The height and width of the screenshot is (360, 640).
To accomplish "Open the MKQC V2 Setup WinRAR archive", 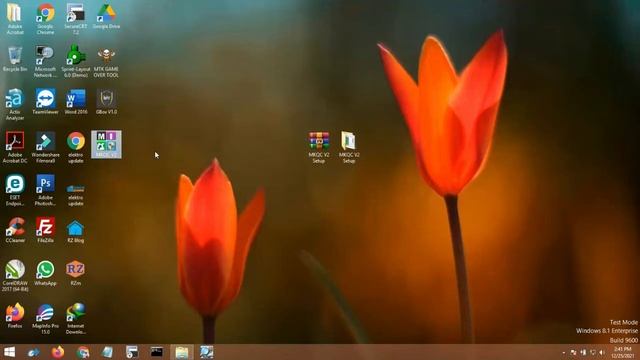I will tap(319, 147).
